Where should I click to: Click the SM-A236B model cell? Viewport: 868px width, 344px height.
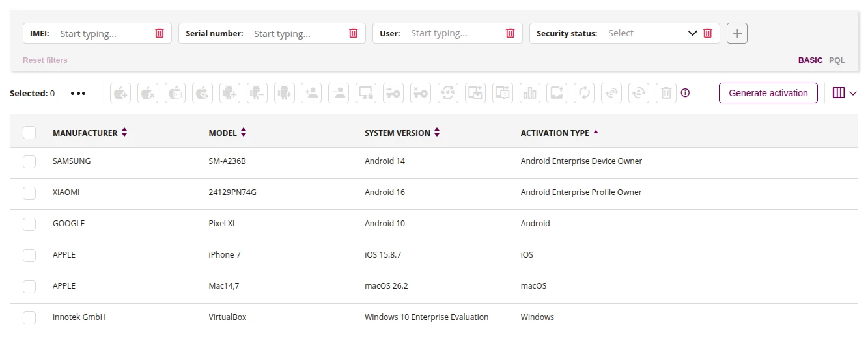click(x=227, y=161)
